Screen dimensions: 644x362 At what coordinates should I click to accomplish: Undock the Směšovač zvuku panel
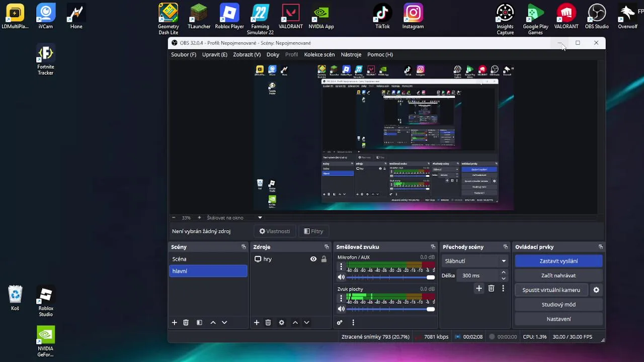click(x=433, y=247)
